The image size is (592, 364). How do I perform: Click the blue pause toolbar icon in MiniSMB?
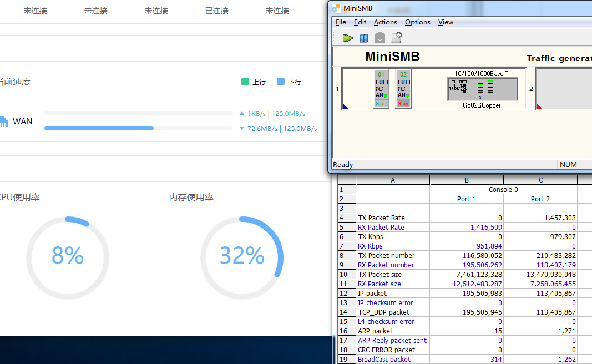click(364, 38)
